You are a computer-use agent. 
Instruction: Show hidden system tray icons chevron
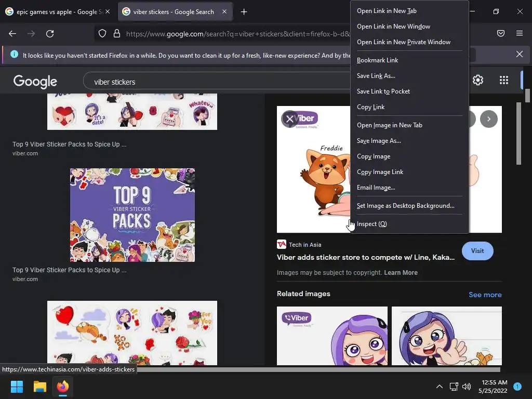[440, 387]
